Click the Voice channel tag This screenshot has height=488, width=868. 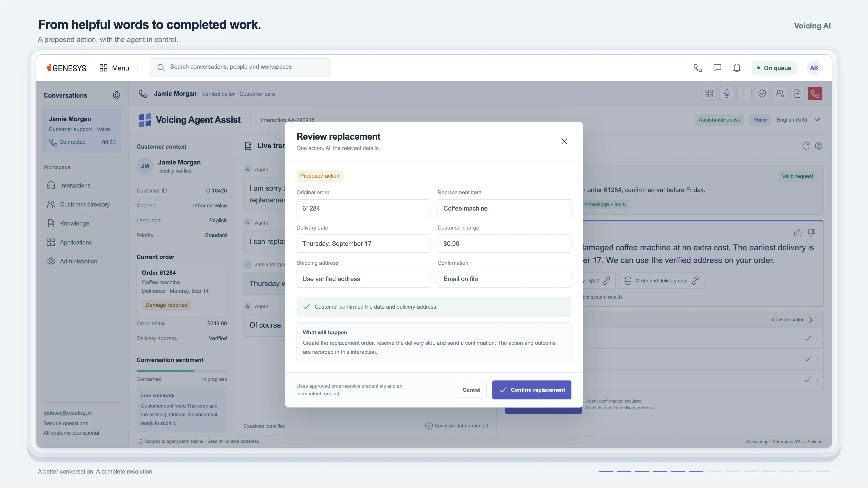[760, 120]
